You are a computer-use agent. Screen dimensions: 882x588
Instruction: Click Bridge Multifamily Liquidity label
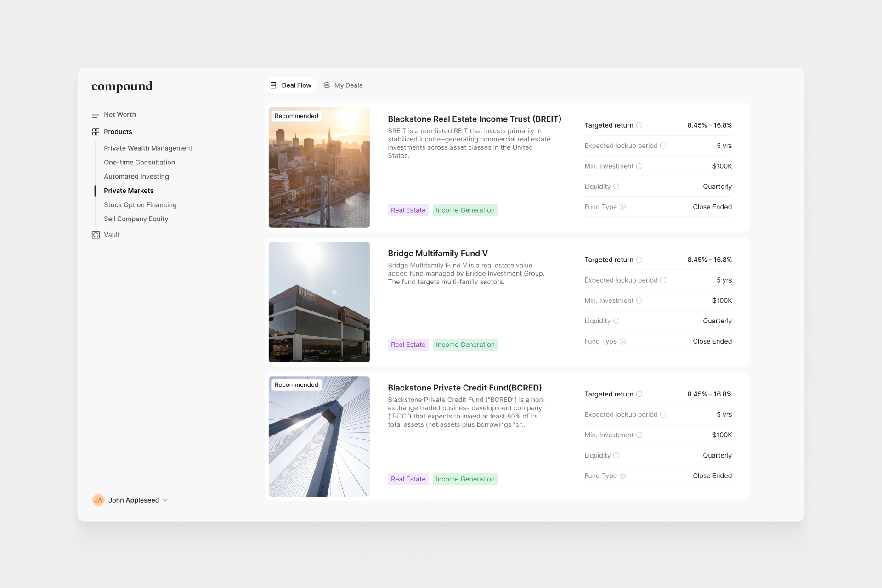(x=597, y=321)
